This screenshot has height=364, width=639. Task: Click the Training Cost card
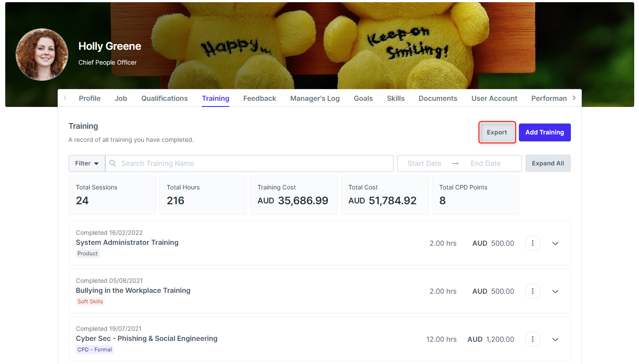point(294,195)
